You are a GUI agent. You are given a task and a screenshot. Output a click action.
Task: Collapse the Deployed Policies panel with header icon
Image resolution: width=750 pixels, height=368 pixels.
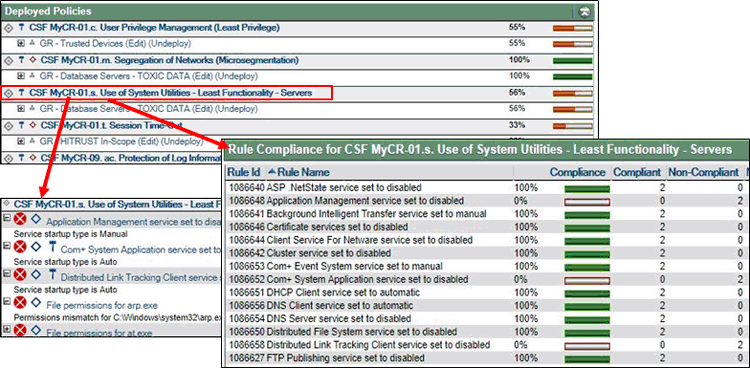click(585, 11)
